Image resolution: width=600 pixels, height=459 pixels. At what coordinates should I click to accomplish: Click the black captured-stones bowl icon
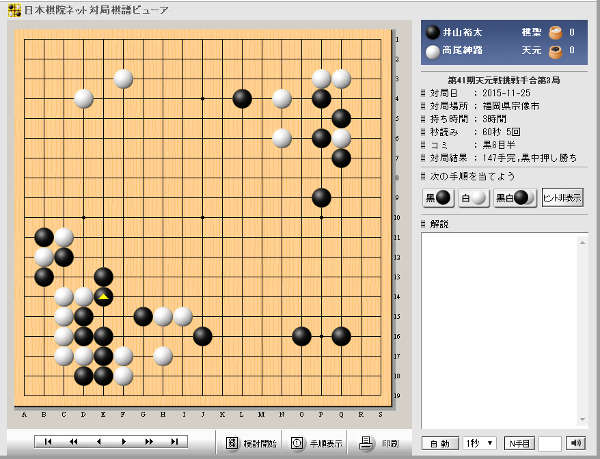pos(555,52)
